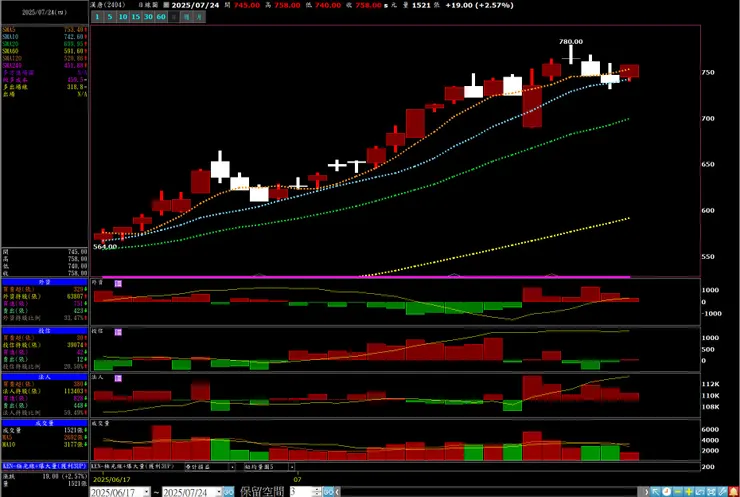
Task: Open the end date 2025/07/24 dropdown
Action: coord(219,492)
